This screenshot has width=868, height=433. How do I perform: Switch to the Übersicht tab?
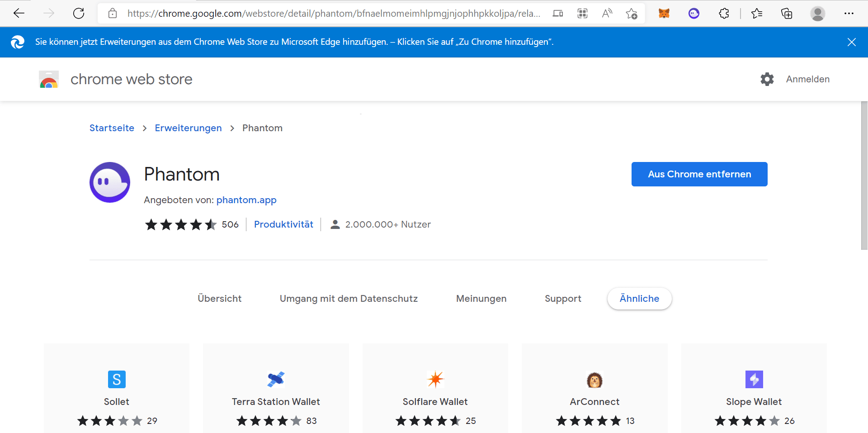219,299
